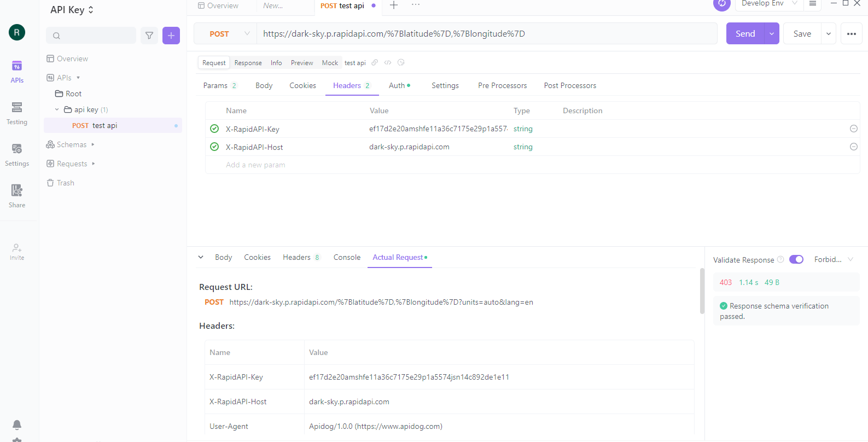Click the more actions button beside Save
868x442 pixels.
click(x=852, y=33)
